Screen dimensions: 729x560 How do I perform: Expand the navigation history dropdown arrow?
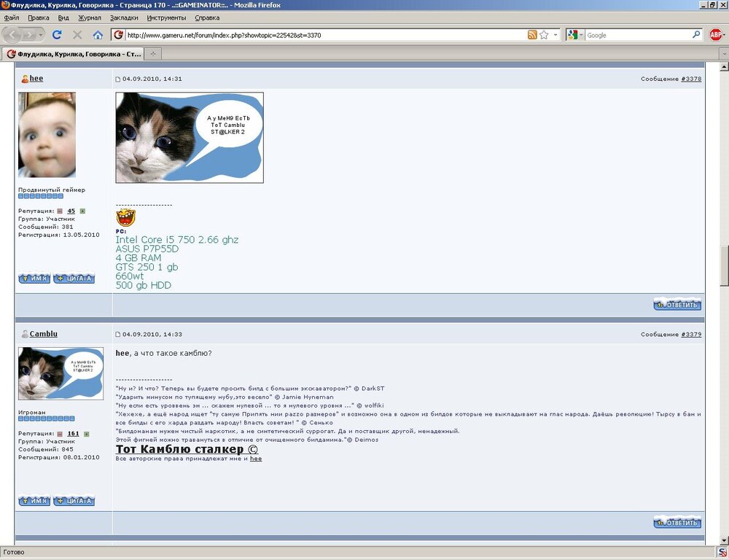pyautogui.click(x=42, y=34)
